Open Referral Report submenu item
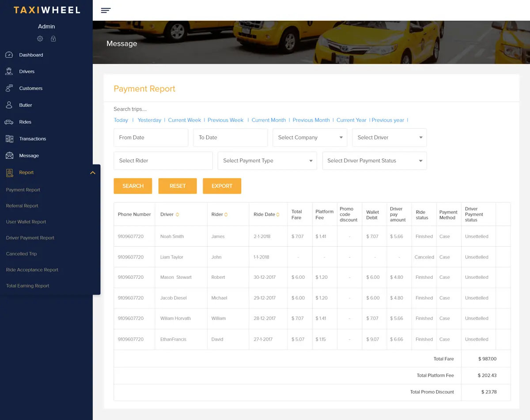This screenshot has width=530, height=420. click(22, 206)
